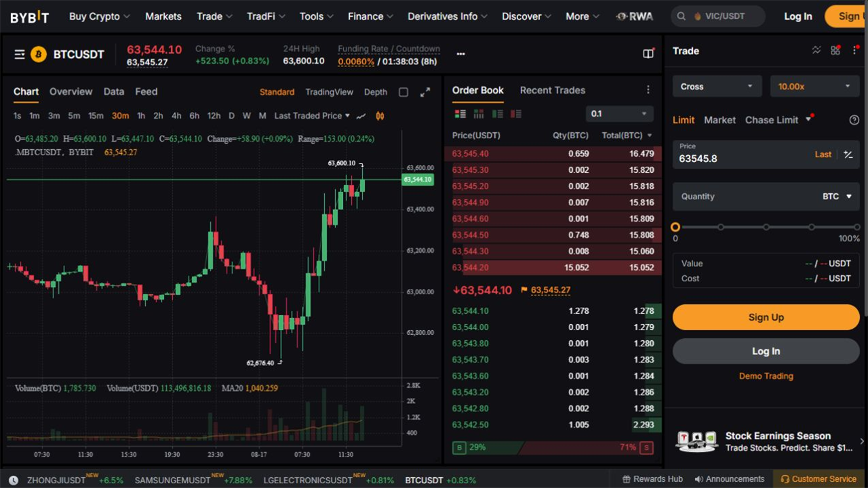Open the 0.1 price grouping dropdown
This screenshot has height=488, width=868.
pos(620,114)
